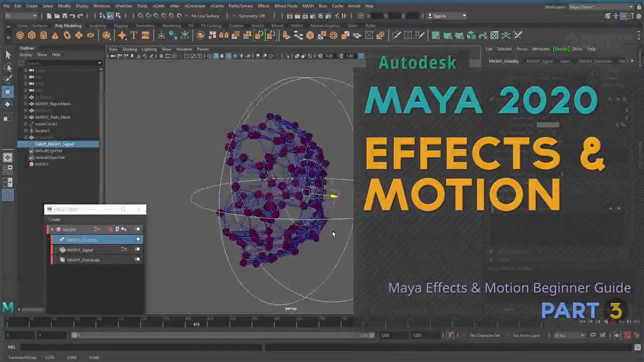Click the polygon sphere shelf icon
The height and width of the screenshot is (362, 644).
[20, 35]
